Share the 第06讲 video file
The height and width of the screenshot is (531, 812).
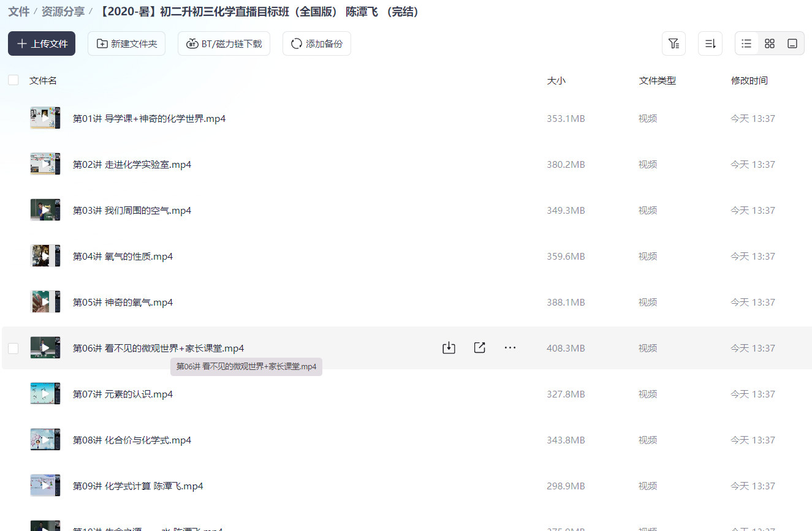[479, 347]
